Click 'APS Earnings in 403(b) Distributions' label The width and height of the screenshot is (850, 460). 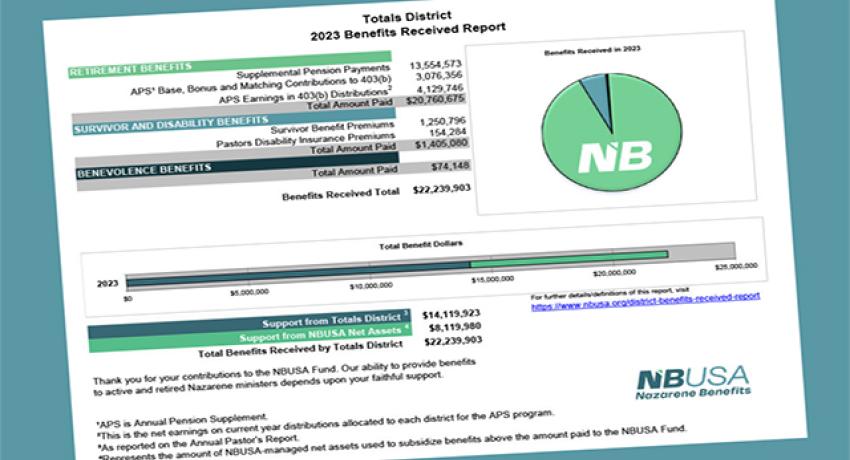tap(305, 95)
